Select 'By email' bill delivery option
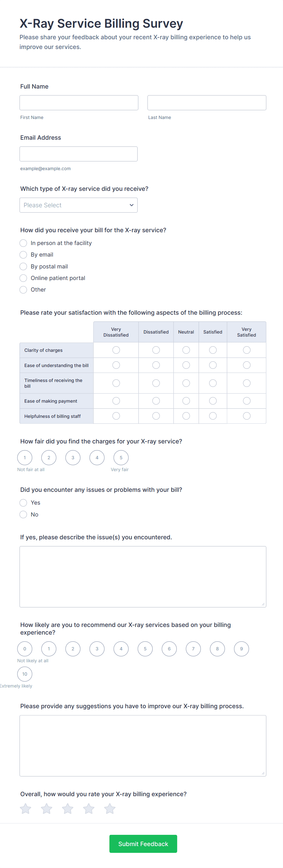Viewport: 283px width, 868px height. point(23,255)
